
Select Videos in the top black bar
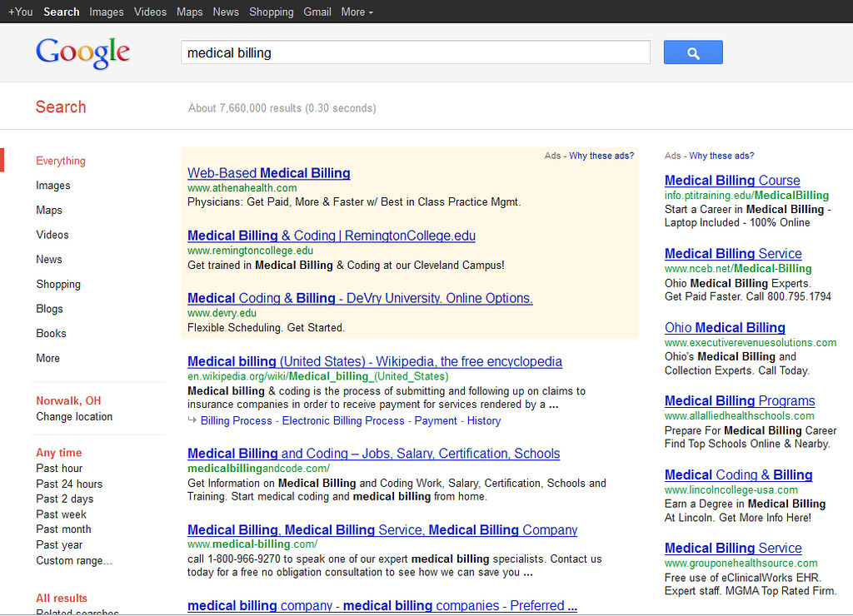(x=150, y=12)
